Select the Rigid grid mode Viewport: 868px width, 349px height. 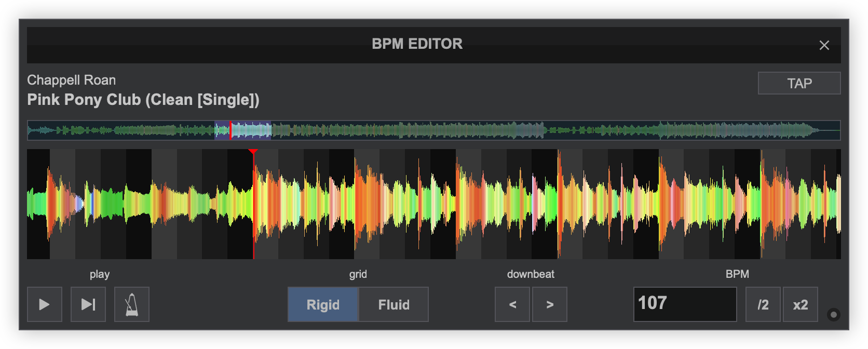pyautogui.click(x=323, y=304)
